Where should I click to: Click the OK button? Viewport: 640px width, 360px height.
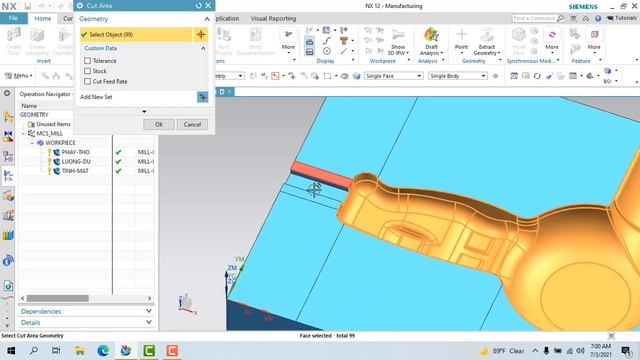(159, 124)
